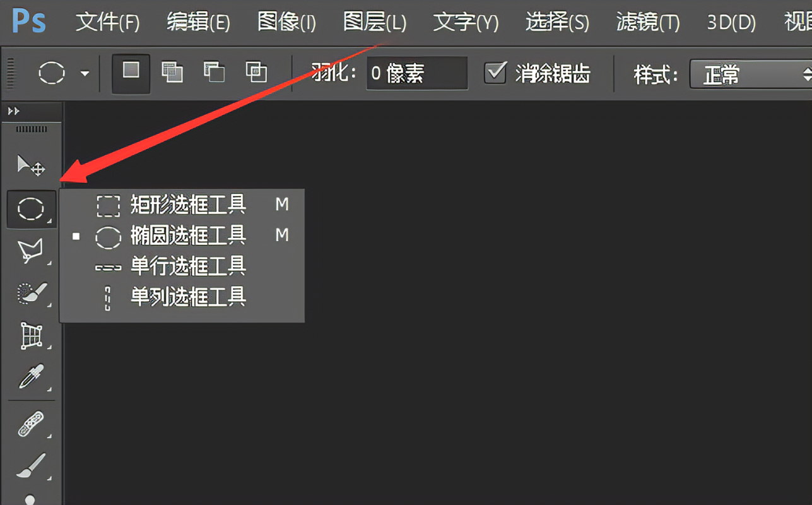Open the 滤镜(T) menu

(x=648, y=23)
